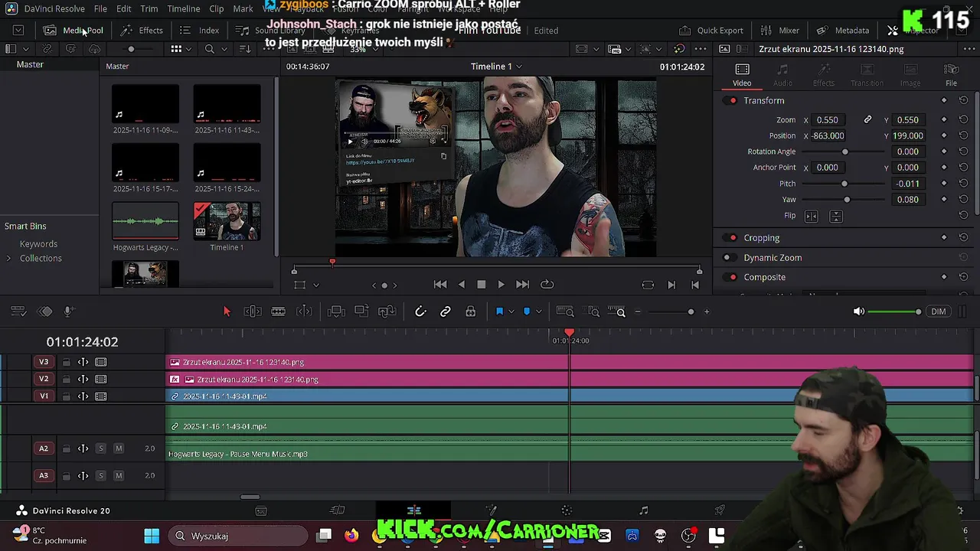Open timeline view options icon
The image size is (980, 551).
pyautogui.click(x=19, y=311)
